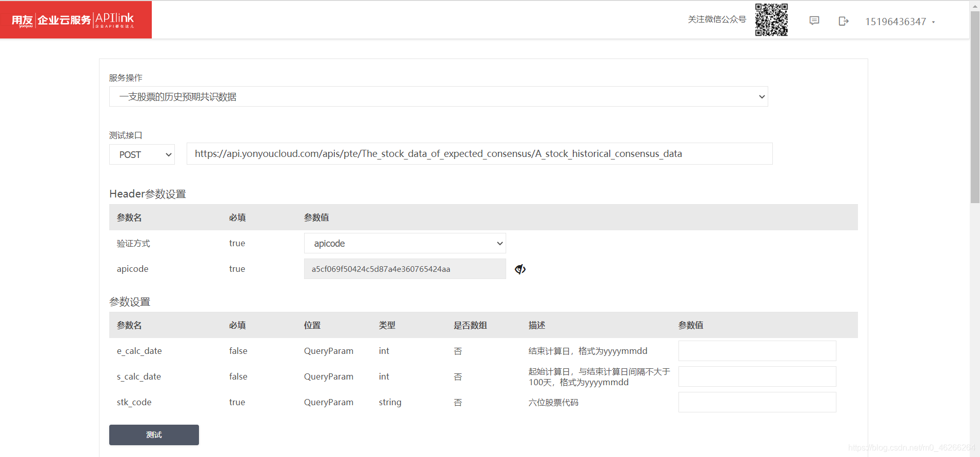Click the apicode value field
The width and height of the screenshot is (980, 457).
pos(405,269)
